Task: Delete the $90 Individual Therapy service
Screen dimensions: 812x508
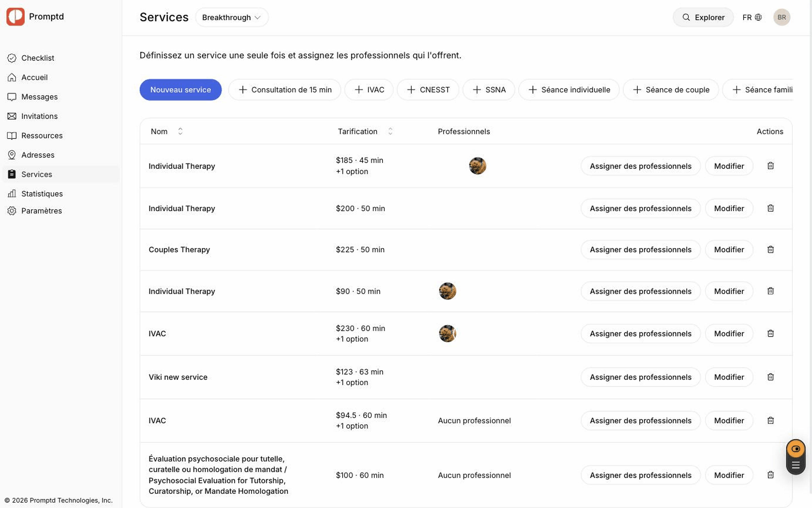Action: pos(771,291)
